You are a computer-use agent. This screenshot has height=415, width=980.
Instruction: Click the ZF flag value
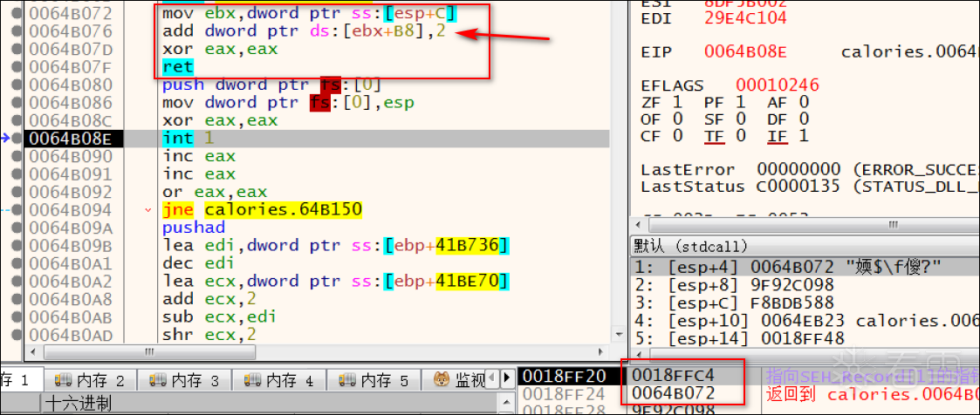pyautogui.click(x=678, y=102)
